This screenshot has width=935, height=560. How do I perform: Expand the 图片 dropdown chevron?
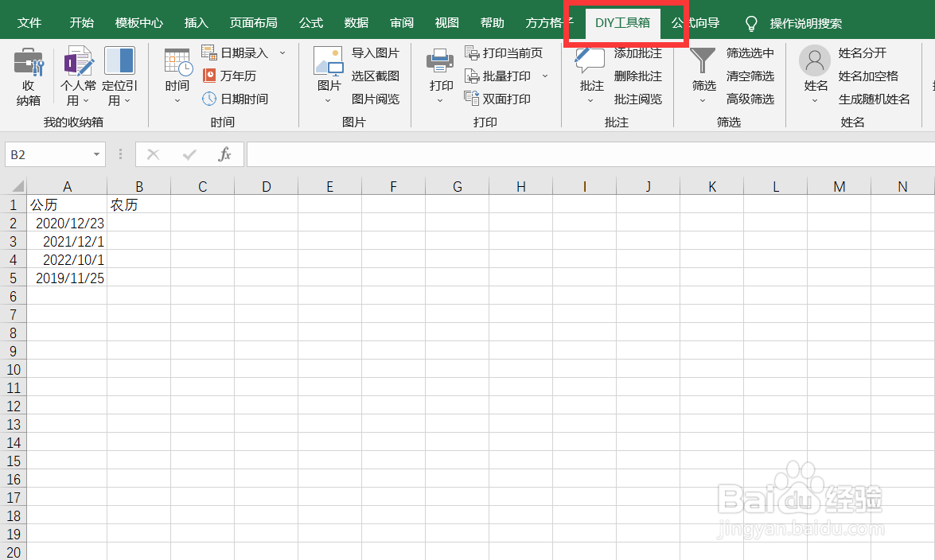[328, 101]
